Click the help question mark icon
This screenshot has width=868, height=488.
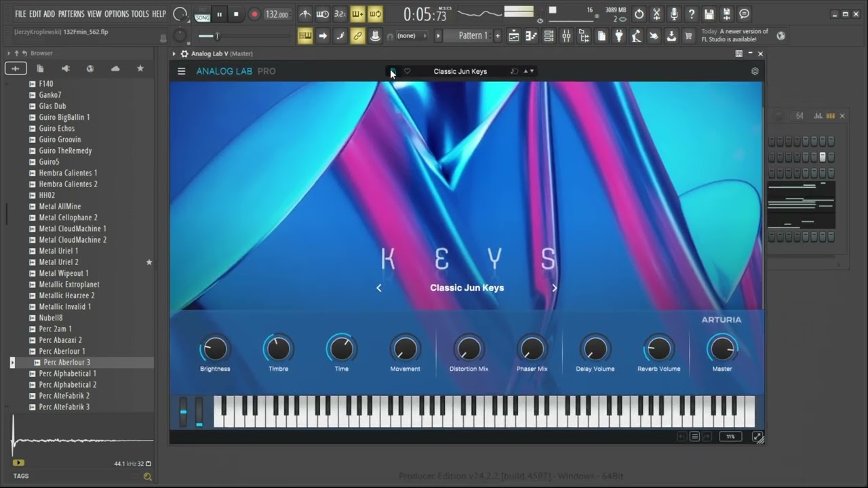(691, 14)
